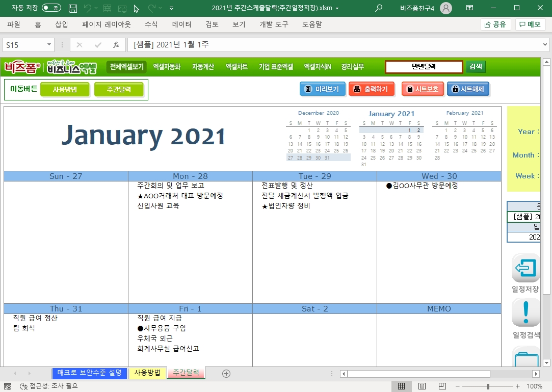Open the 파일 menu tab

(14, 24)
